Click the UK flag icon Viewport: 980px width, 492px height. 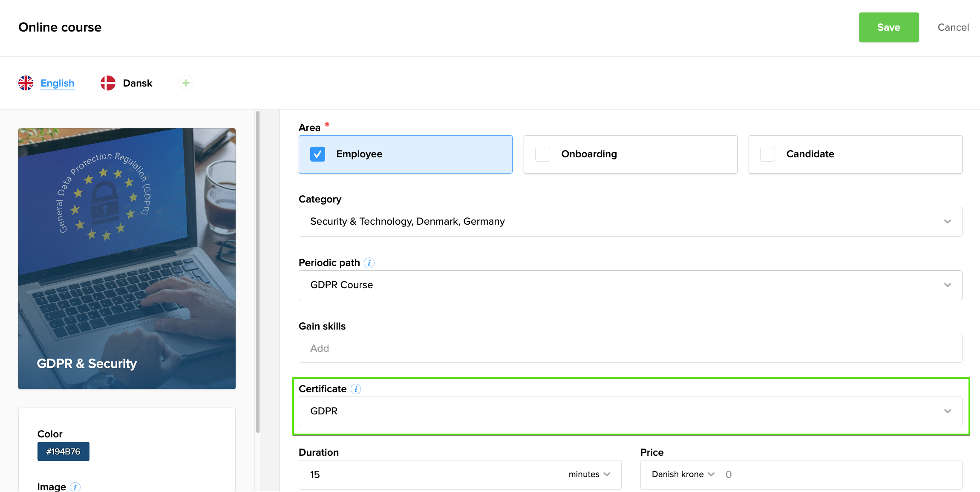tap(26, 83)
